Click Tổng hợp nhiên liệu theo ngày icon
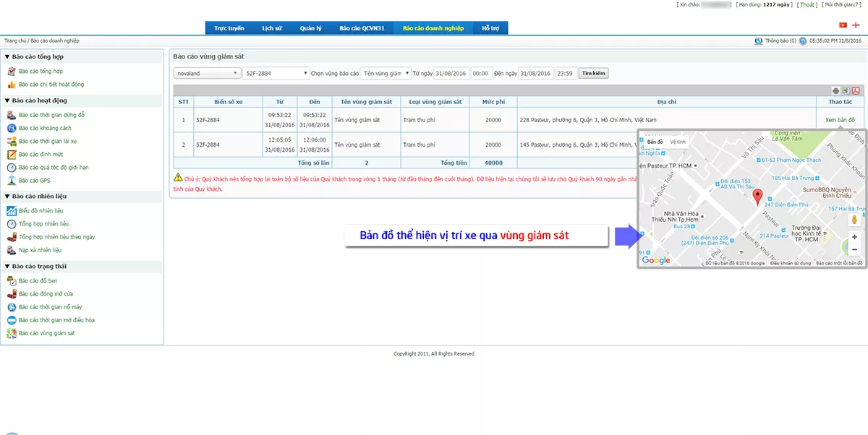 (x=12, y=236)
